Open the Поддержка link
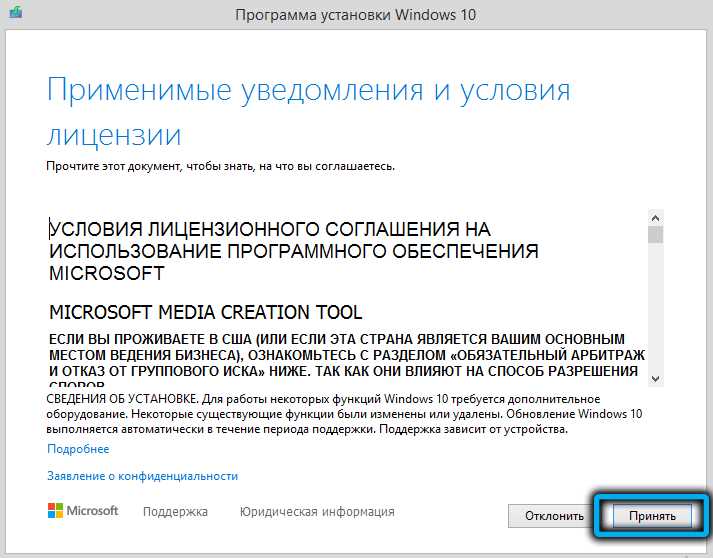 click(175, 512)
